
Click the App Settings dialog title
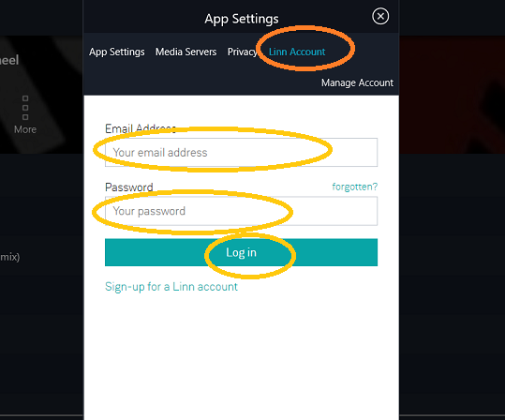[242, 19]
